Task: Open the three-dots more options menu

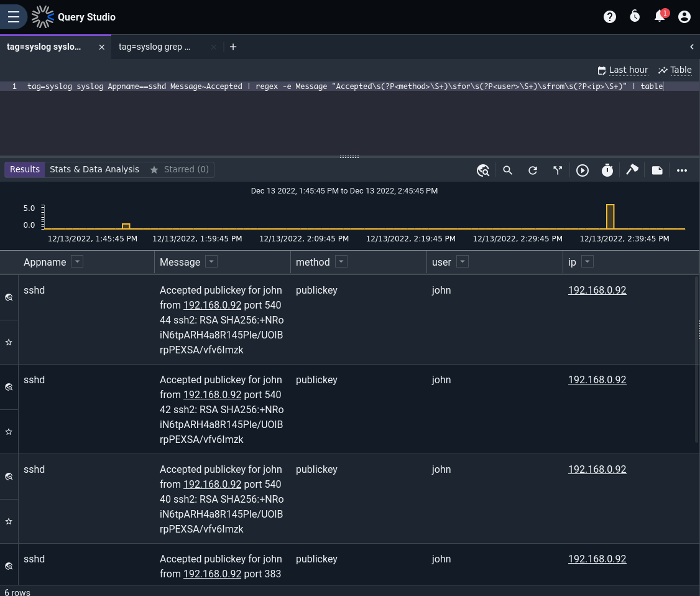Action: [682, 170]
